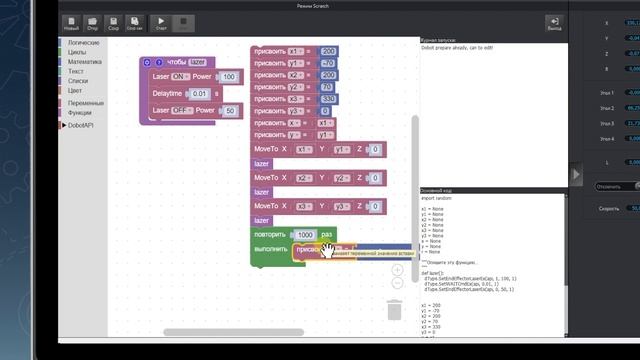Click the question mark icon on the lazer function block
This screenshot has width=640, height=360.
point(159,62)
